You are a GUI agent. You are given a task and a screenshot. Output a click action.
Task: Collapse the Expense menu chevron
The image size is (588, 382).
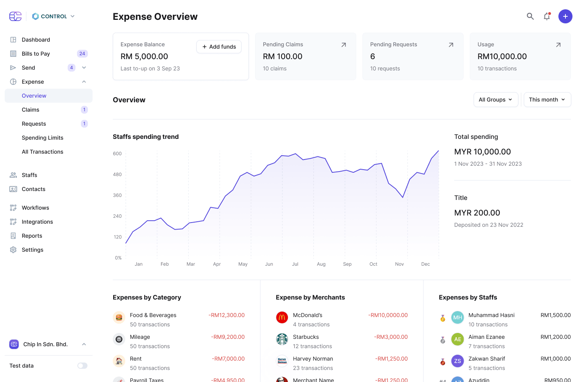84,82
